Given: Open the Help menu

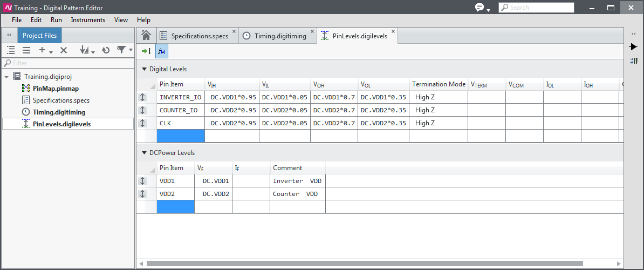Looking at the screenshot, I should pos(144,20).
